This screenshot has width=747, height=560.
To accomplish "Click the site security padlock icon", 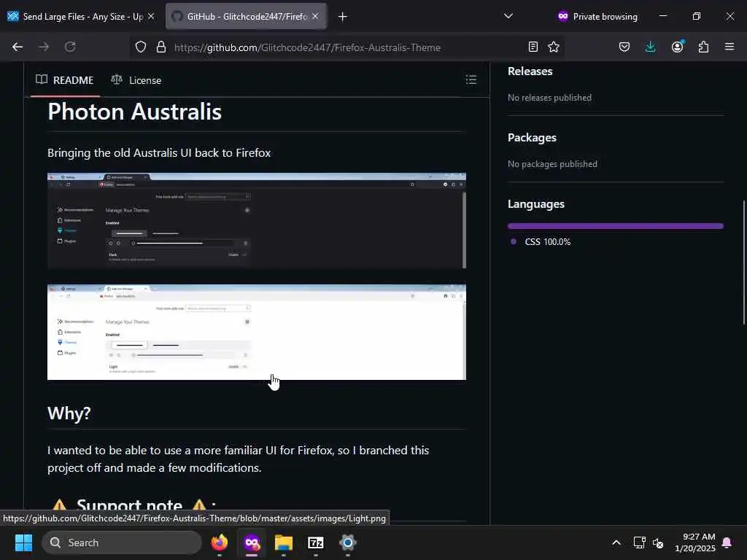I will coord(161,47).
